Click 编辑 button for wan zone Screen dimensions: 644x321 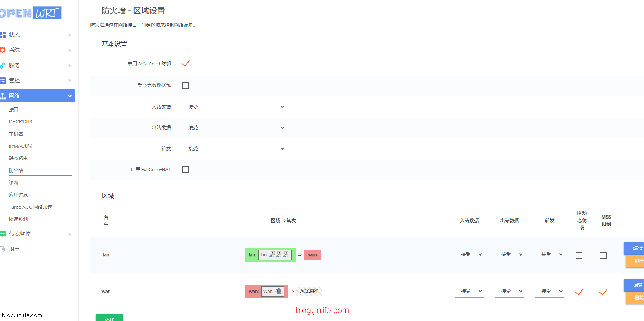tap(634, 285)
